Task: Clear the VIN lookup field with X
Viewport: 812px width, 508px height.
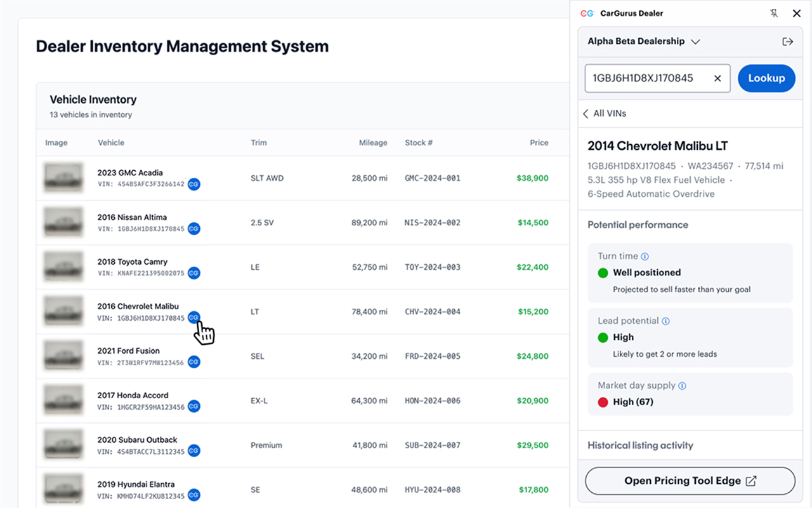Action: coord(717,78)
